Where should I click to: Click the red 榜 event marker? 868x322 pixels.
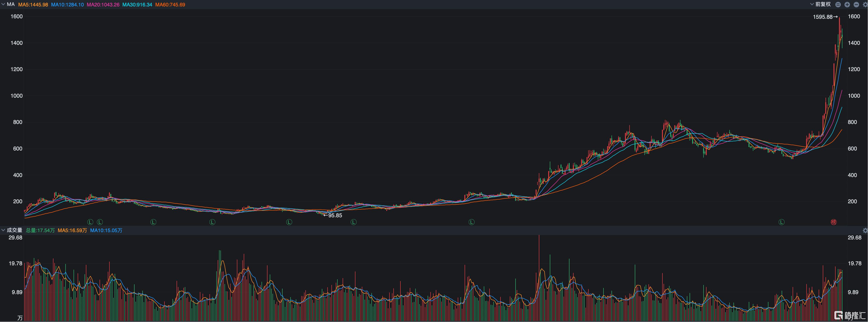coord(834,222)
